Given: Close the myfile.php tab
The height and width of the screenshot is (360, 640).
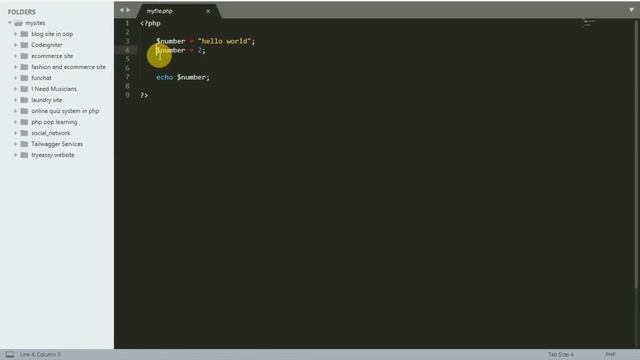Looking at the screenshot, I should pos(208,11).
